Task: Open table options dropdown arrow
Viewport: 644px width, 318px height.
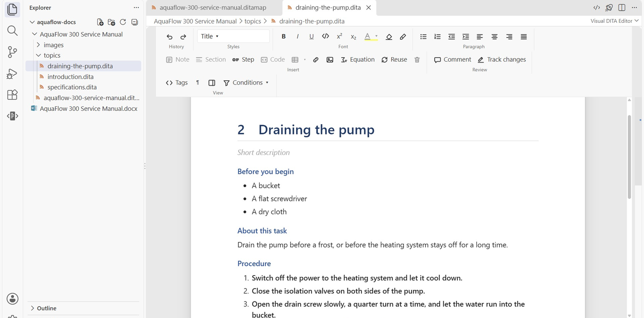Action: [x=305, y=59]
